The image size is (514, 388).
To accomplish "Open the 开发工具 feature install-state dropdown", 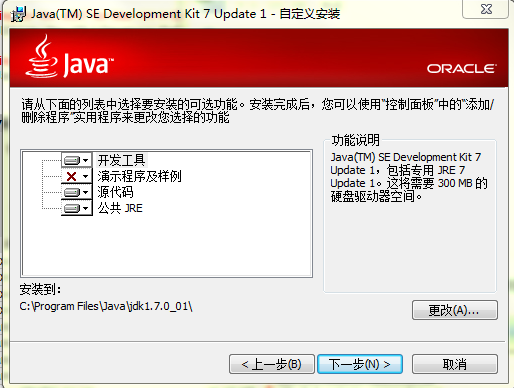I will [77, 160].
